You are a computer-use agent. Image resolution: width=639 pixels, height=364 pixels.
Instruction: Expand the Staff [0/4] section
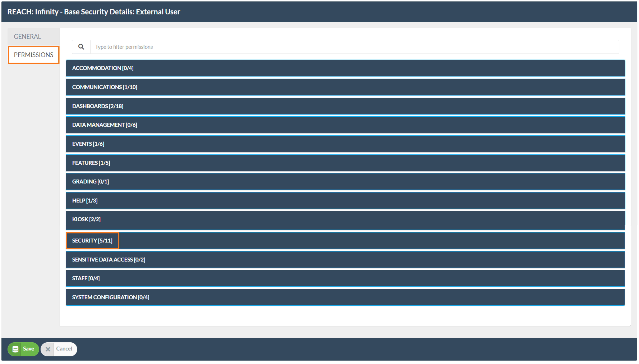(x=86, y=278)
